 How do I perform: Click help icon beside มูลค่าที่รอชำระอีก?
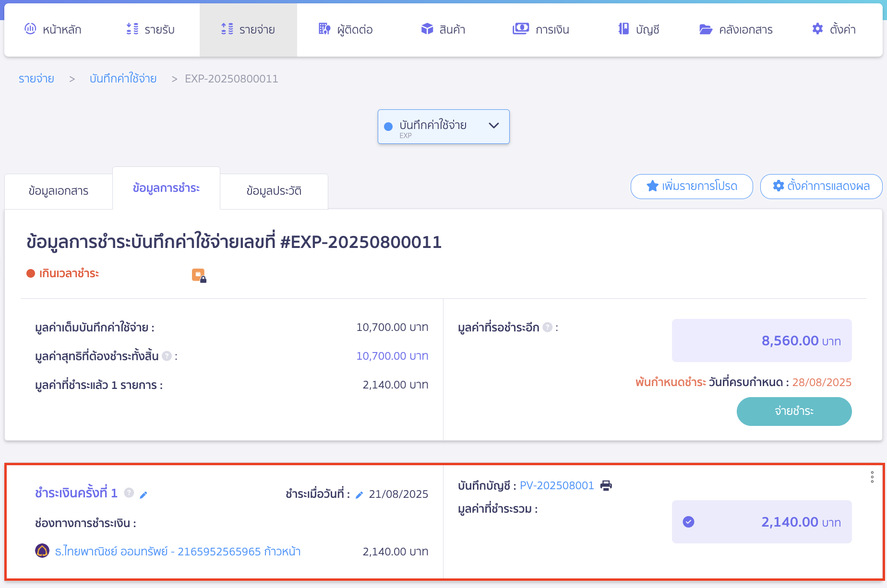pos(547,327)
